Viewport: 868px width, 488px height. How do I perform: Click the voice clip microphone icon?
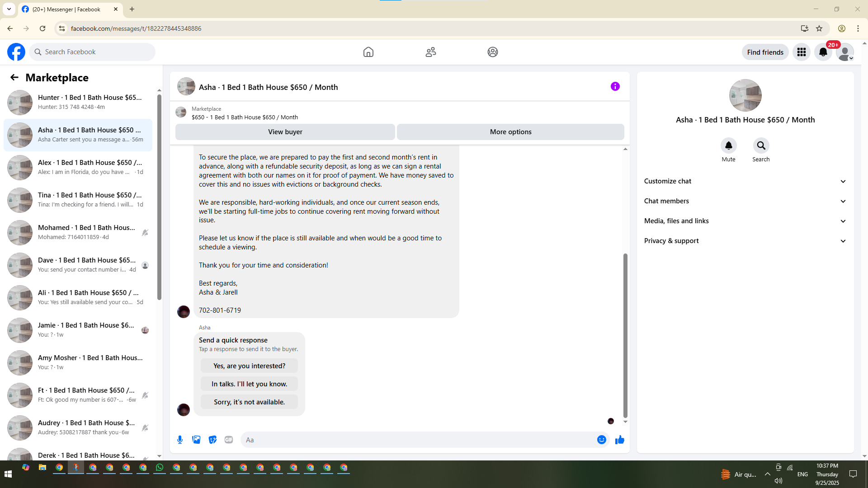(180, 440)
